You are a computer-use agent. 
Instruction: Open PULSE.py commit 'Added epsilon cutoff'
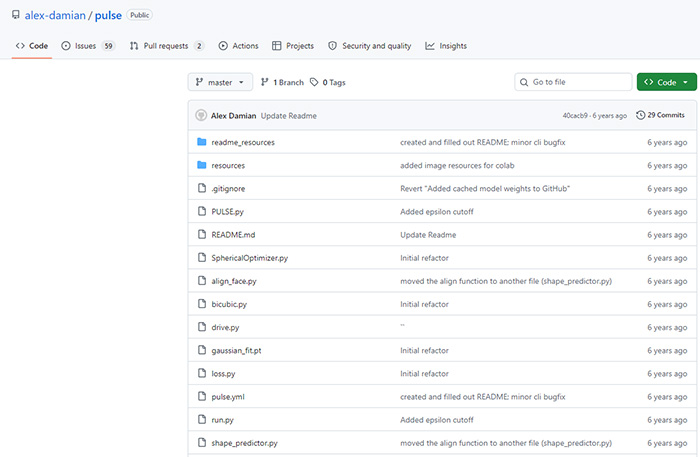[x=437, y=212]
